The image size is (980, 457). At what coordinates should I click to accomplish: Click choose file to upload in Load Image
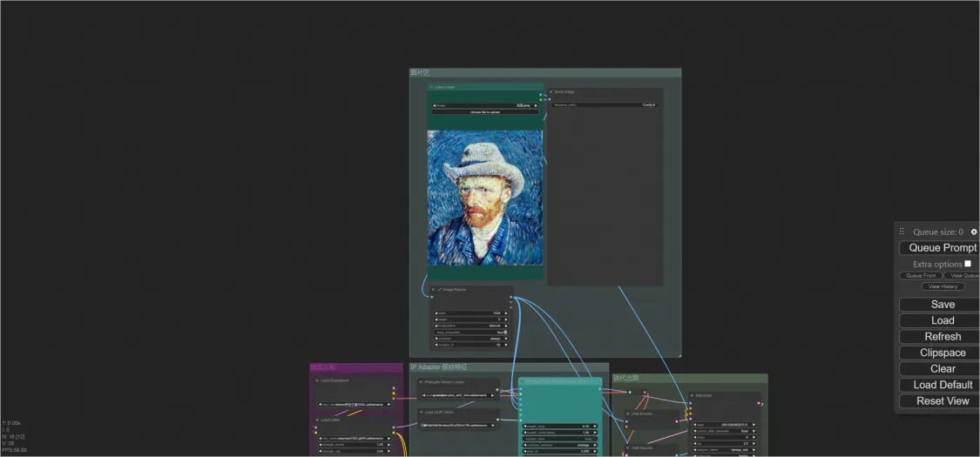(x=485, y=111)
